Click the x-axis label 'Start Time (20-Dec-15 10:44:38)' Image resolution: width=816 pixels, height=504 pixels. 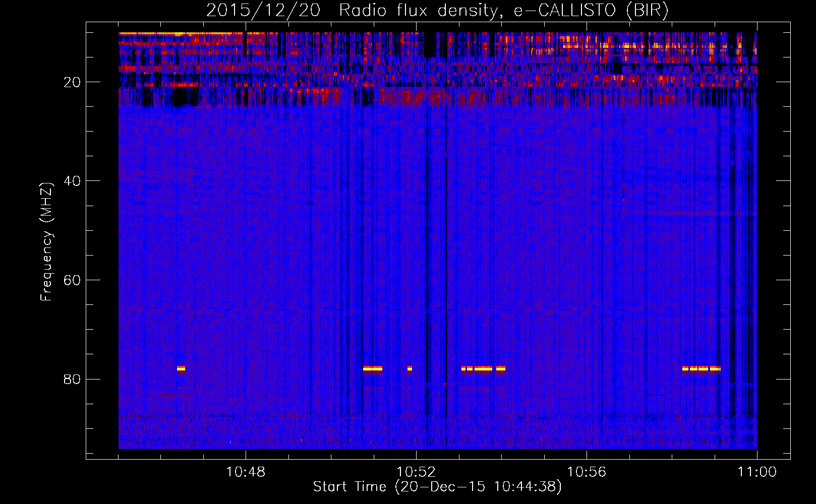pos(437,487)
